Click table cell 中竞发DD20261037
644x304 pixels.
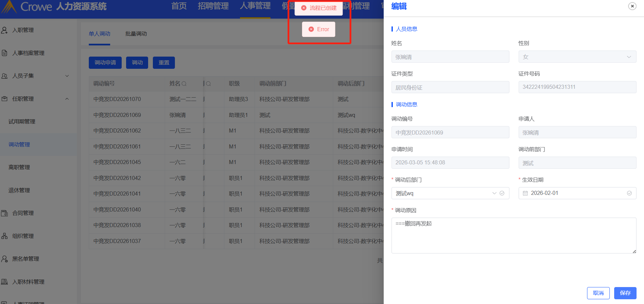[x=117, y=241]
